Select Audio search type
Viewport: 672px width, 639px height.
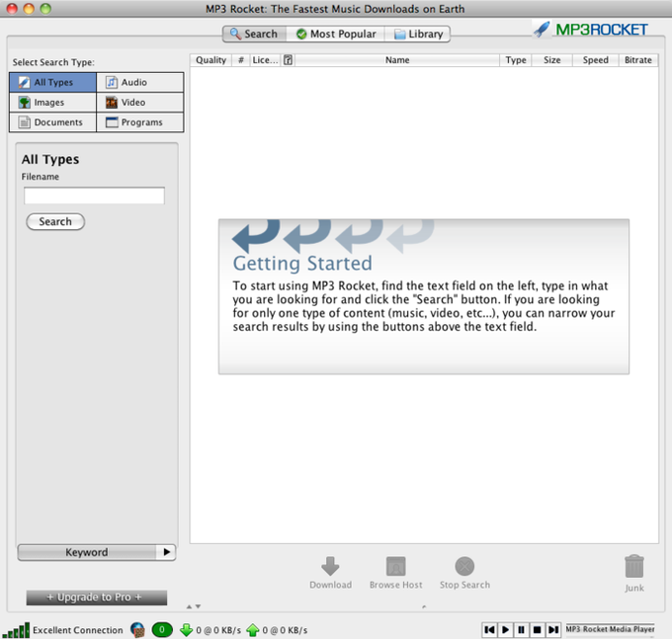point(140,82)
